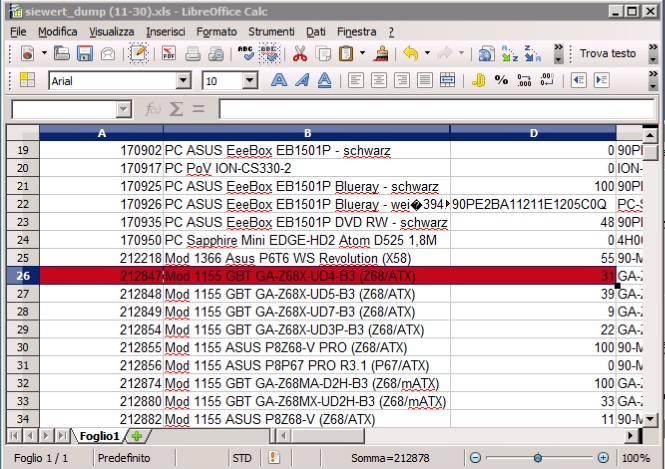Screen dimensions: 665x469
Task: Align cell content left
Action: [356, 80]
